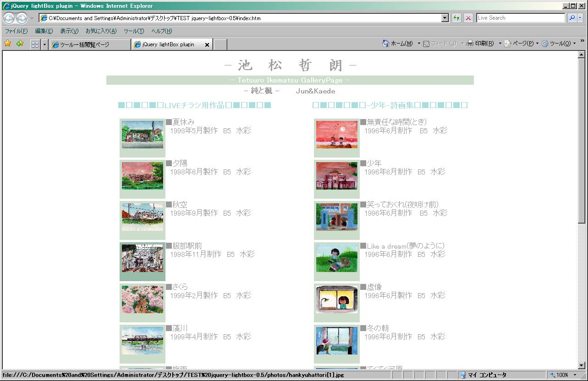Show more command bar items via chevron
Viewport: 588px width, 381px height.
[x=582, y=41]
